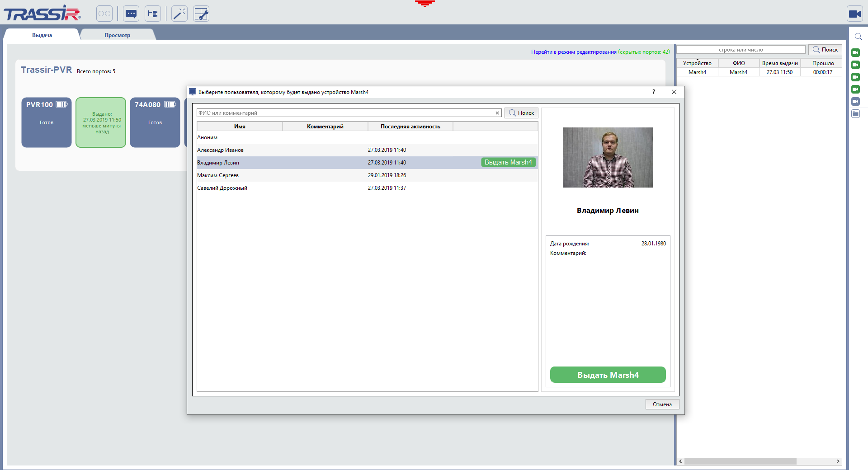The image size is (868, 470).
Task: Sort by Устройство column header
Action: pos(697,63)
